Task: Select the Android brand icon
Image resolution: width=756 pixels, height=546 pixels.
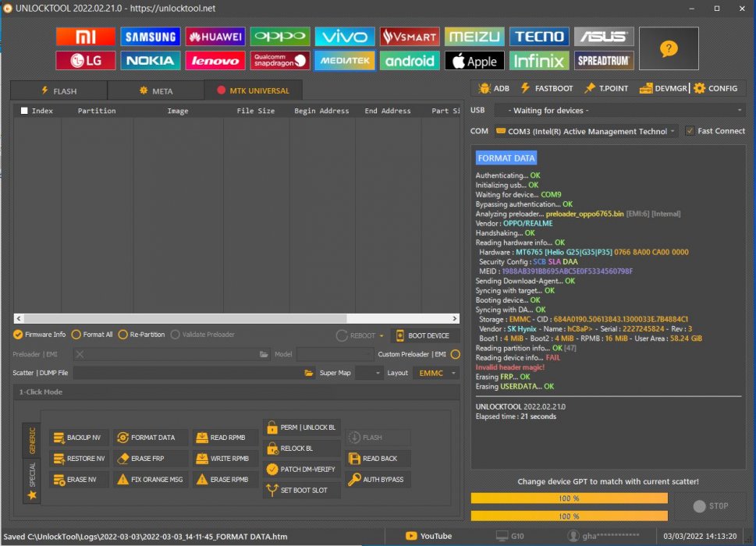Action: [410, 61]
